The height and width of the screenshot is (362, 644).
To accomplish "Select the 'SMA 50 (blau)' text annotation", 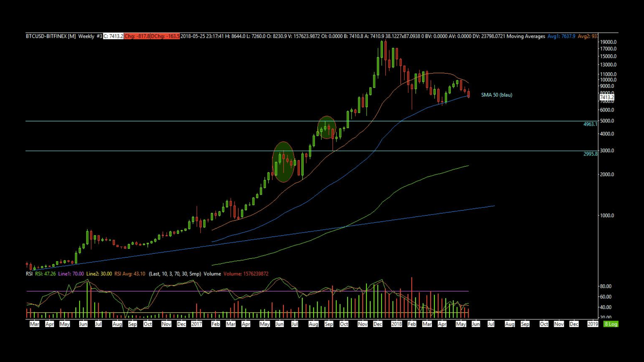I will point(496,95).
